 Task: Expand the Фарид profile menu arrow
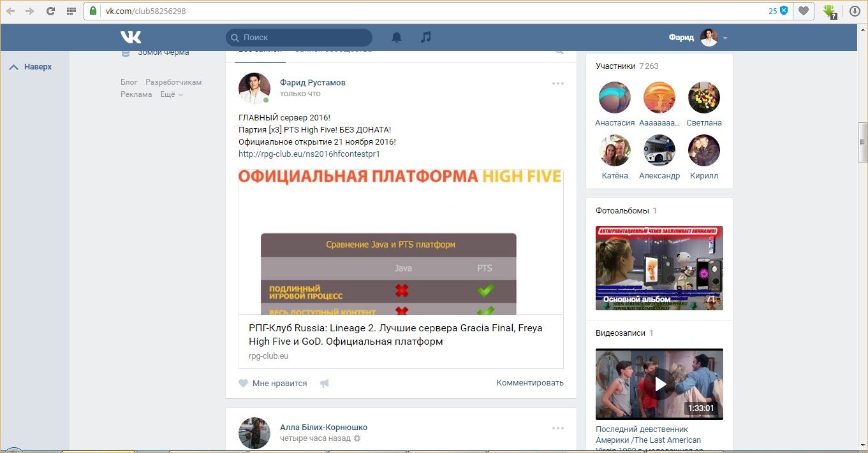[725, 38]
